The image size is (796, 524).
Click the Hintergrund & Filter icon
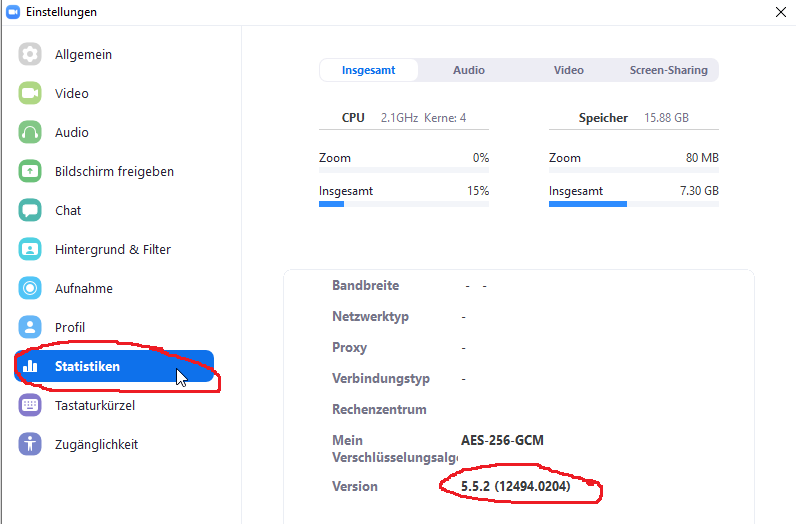coord(30,249)
